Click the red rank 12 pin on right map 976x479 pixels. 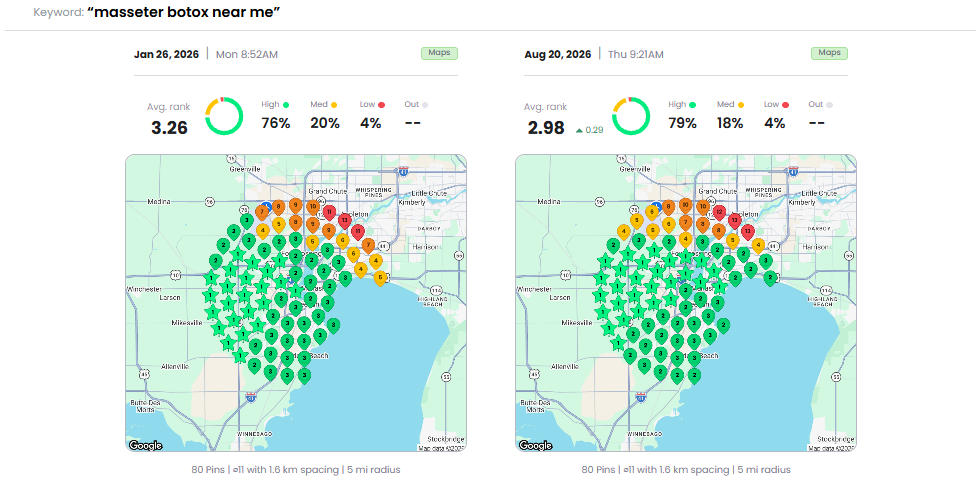point(719,213)
